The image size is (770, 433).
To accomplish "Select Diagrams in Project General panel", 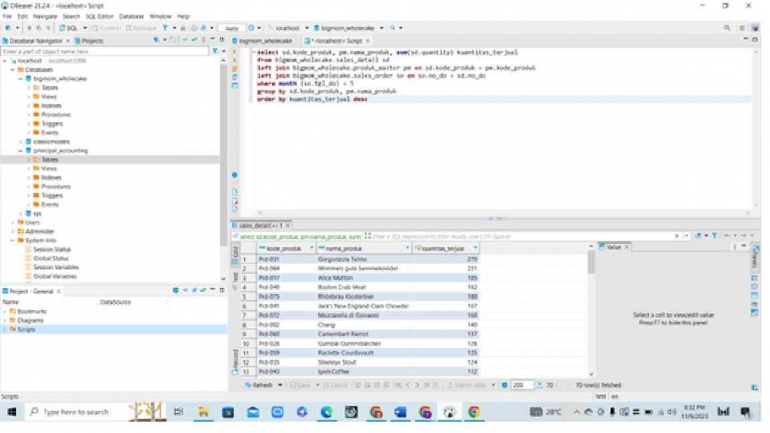I will (30, 320).
